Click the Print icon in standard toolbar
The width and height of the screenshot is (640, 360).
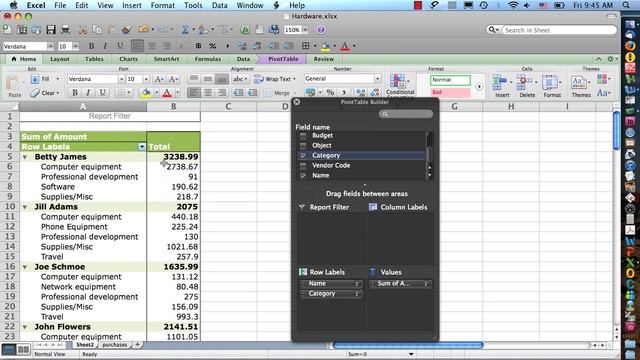[x=65, y=29]
